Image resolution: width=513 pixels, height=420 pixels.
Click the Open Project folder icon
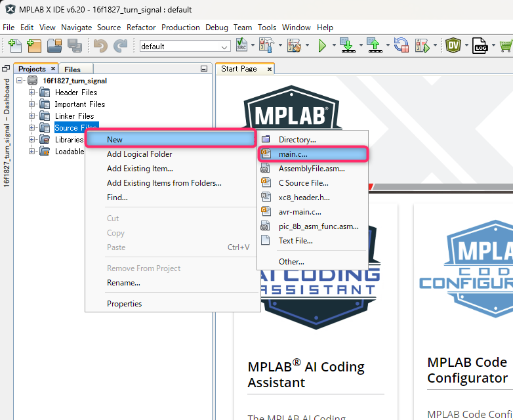click(54, 45)
